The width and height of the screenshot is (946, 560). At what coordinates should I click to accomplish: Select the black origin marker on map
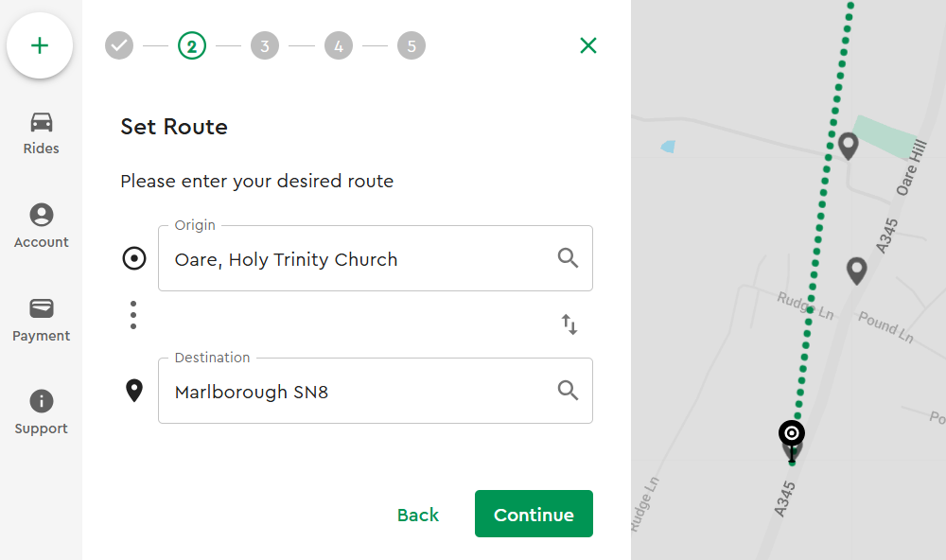coord(792,433)
